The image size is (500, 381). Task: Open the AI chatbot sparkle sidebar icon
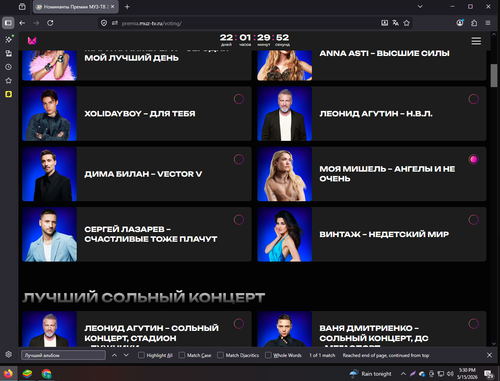[9, 39]
